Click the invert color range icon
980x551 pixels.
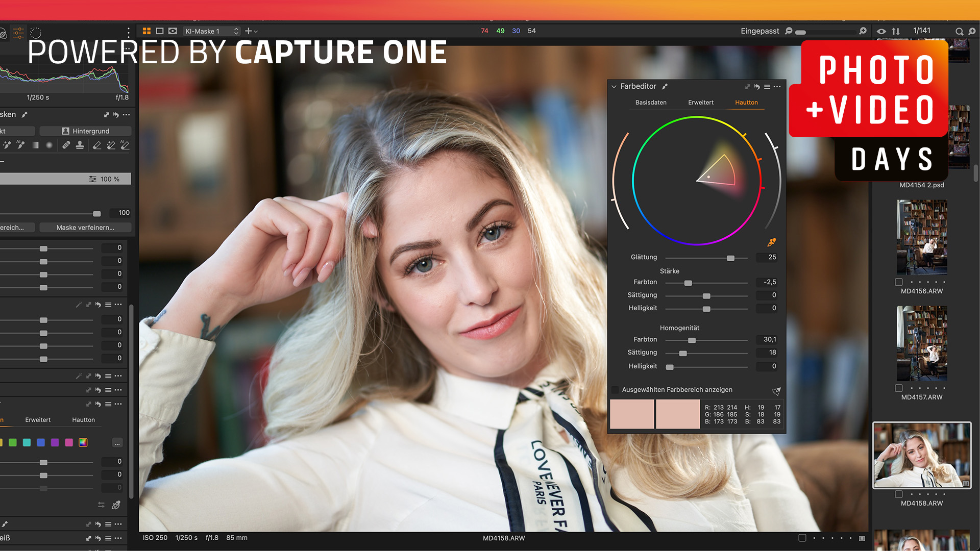pos(776,391)
